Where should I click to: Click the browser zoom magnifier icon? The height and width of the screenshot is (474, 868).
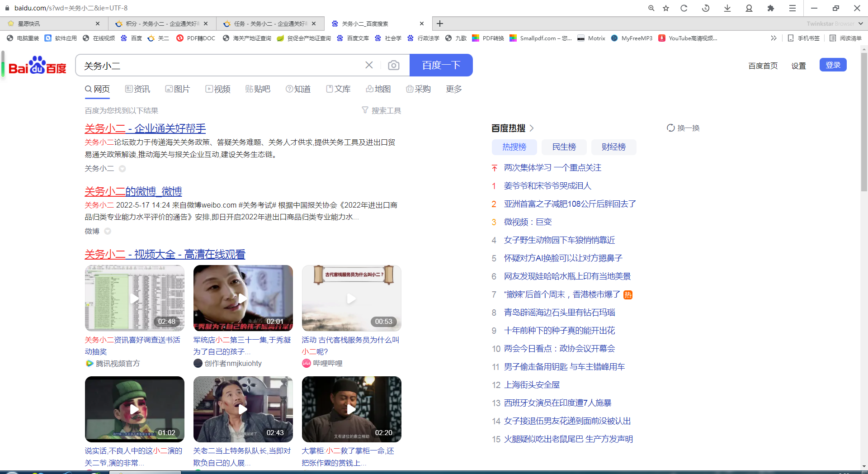pos(651,8)
